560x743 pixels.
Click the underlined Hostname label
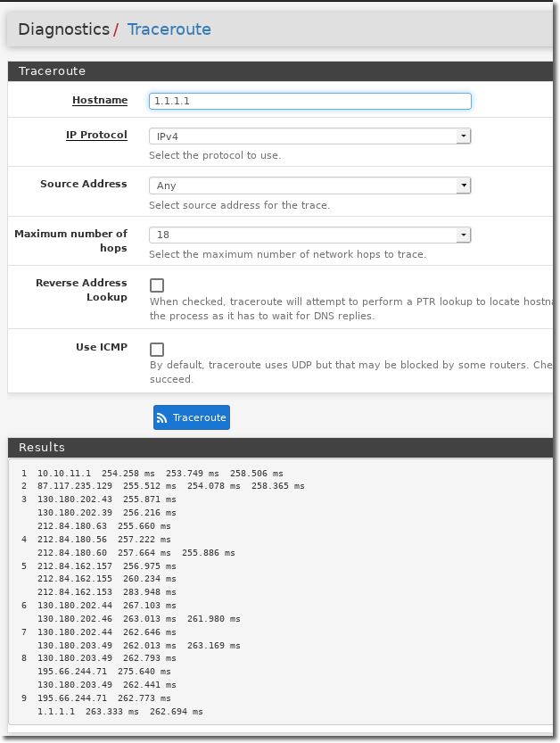(100, 99)
